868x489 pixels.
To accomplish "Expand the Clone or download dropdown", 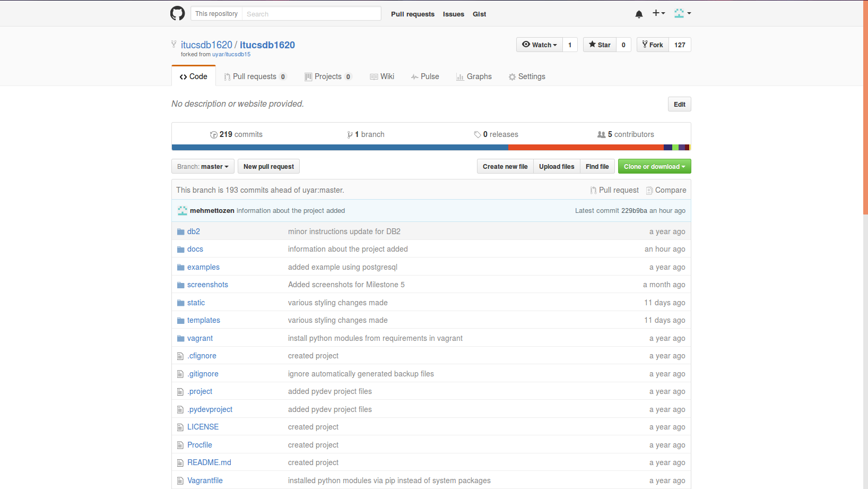I will 654,166.
